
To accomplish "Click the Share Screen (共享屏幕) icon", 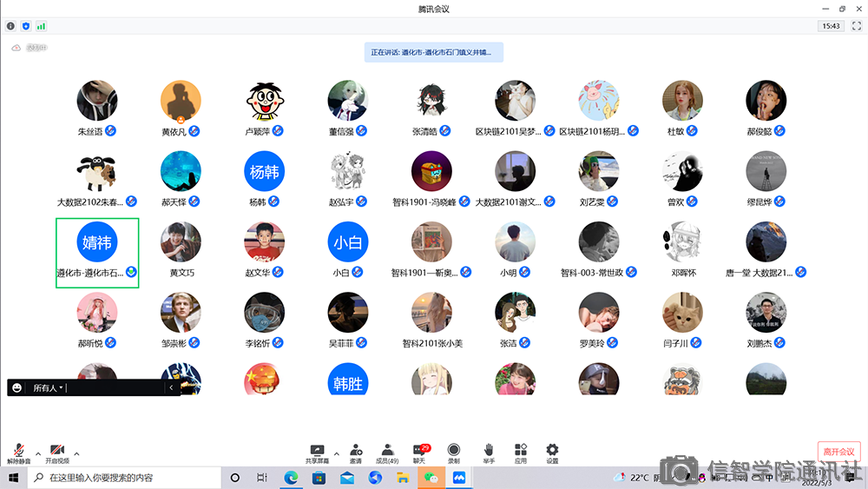I will coord(317,452).
